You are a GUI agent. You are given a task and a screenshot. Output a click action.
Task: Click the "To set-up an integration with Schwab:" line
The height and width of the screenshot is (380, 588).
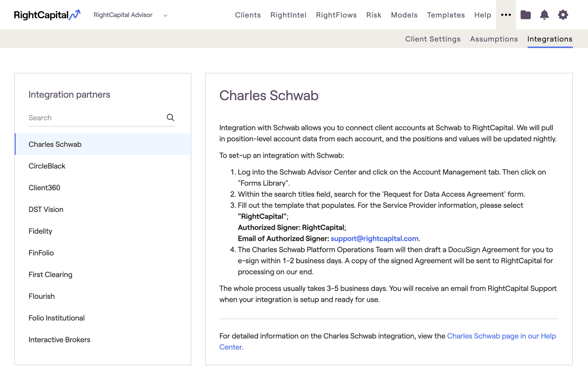coord(282,155)
